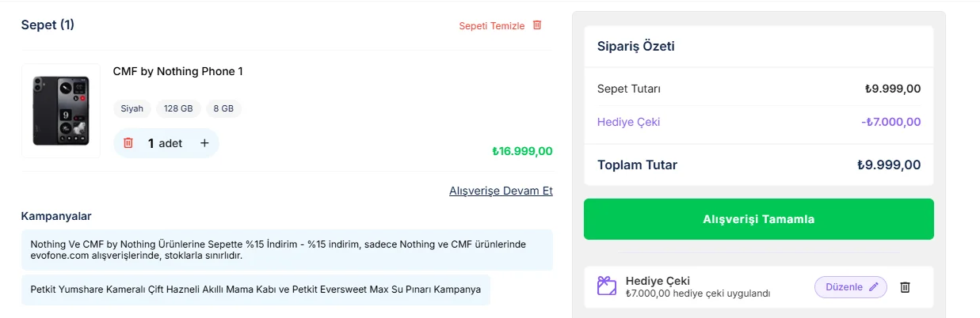This screenshot has height=318, width=980.
Task: Click the trash icon beside Sepeti Temizle
Action: point(537,25)
